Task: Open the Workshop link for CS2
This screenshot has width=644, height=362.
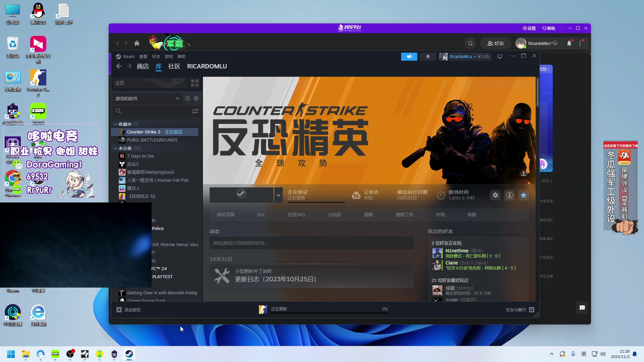Action: (405, 215)
